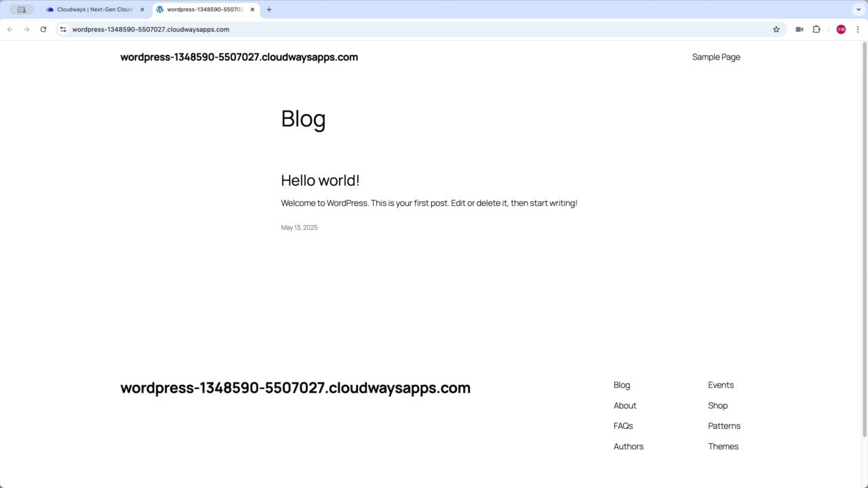Visit the FAQs footer link

(623, 426)
